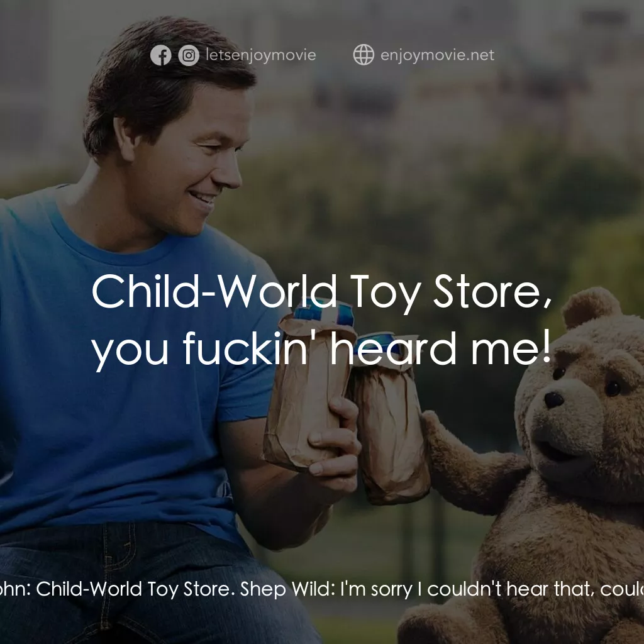Visit the enjoymovie.net link

(438, 55)
